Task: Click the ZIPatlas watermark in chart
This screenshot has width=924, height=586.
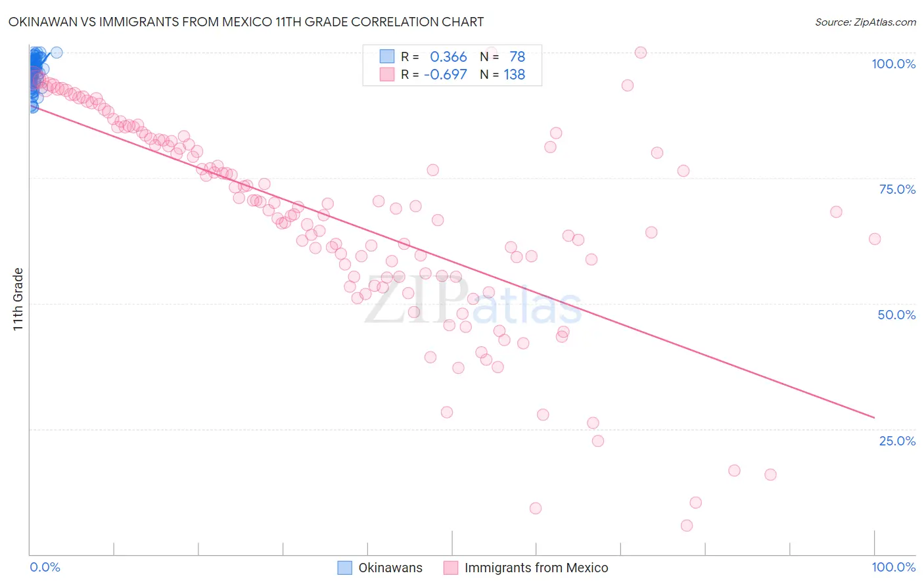Action: pos(473,302)
